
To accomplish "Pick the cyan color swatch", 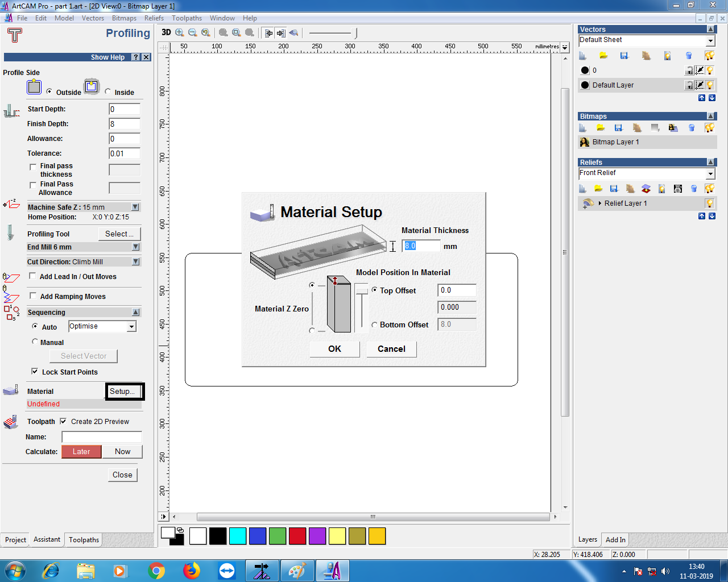I will click(238, 536).
